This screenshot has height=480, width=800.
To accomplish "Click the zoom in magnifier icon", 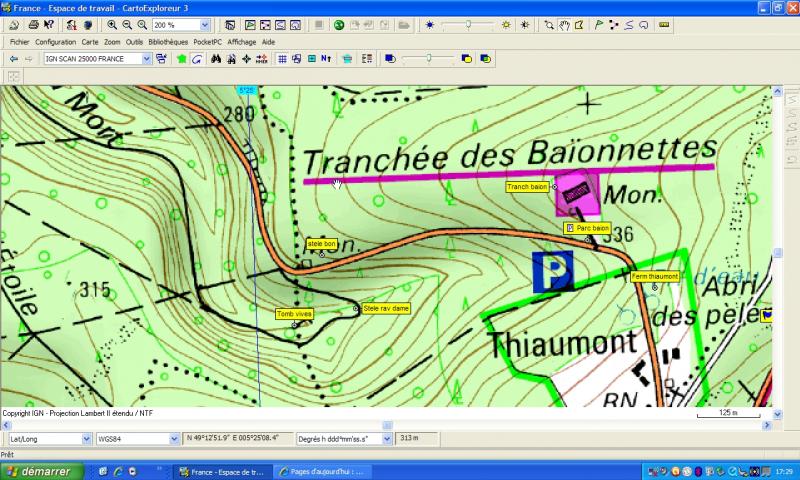I will (x=112, y=24).
